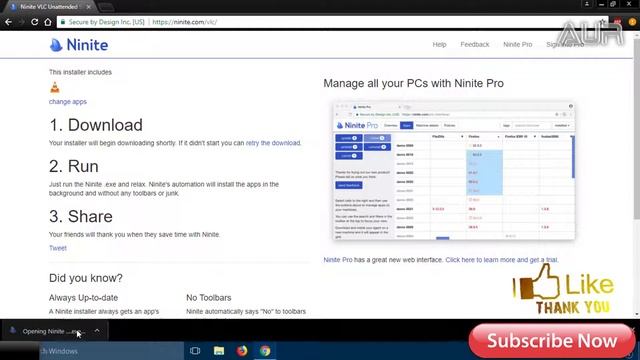
Task: Click the '1. Download' heading
Action: 96,125
